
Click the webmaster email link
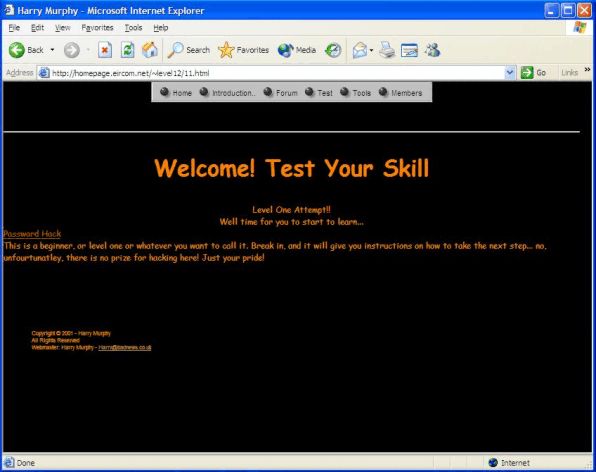tap(125, 347)
